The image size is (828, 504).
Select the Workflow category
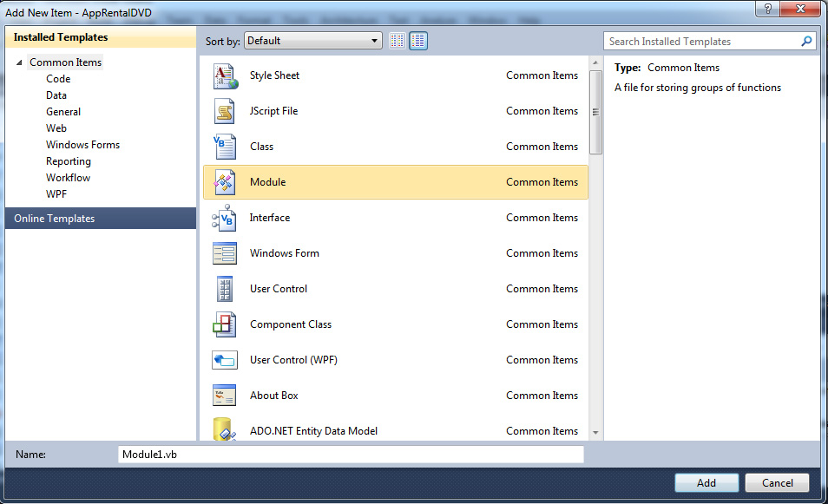click(68, 178)
